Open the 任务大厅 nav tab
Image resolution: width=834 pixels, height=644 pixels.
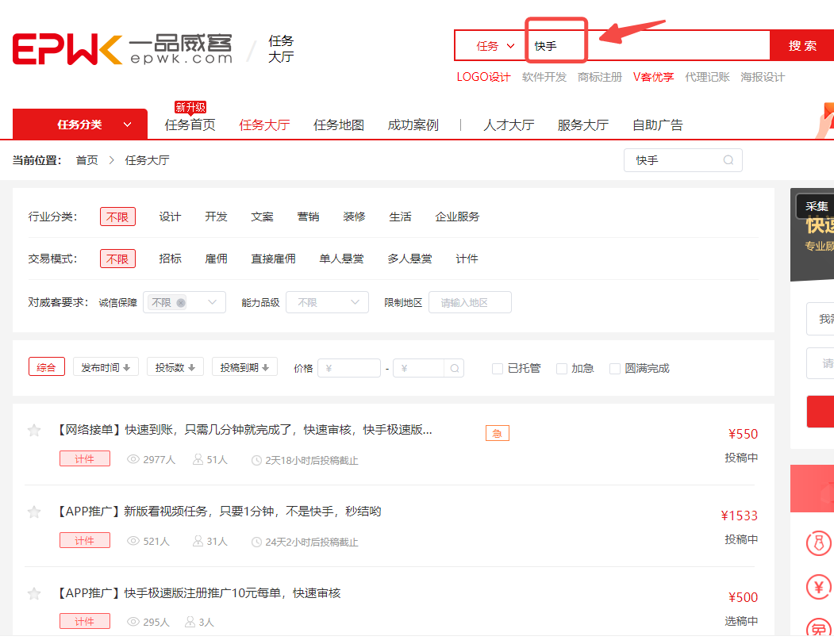(264, 125)
